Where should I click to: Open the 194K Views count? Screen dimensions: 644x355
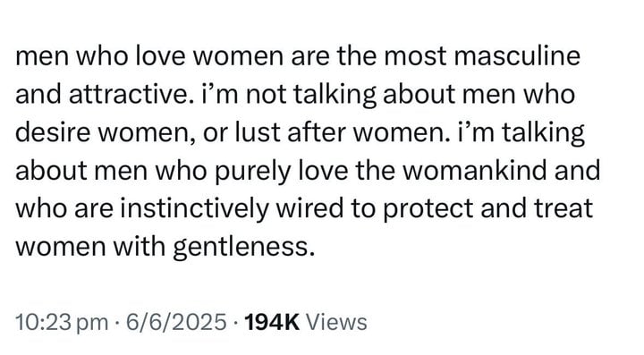pyautogui.click(x=306, y=322)
